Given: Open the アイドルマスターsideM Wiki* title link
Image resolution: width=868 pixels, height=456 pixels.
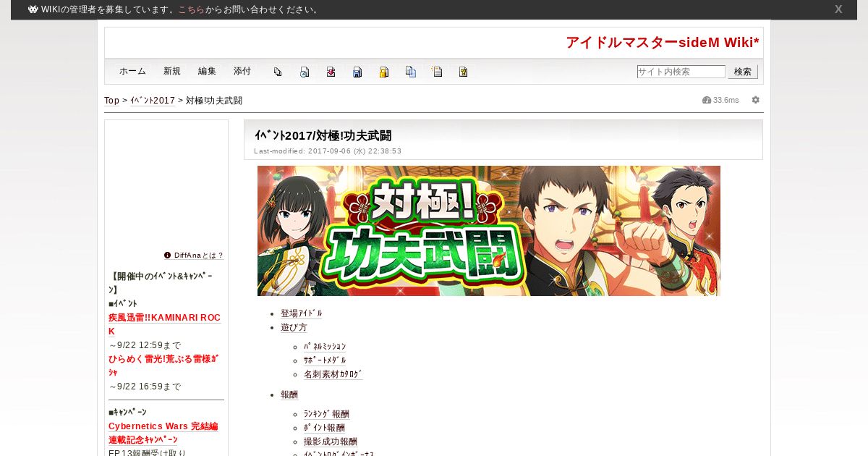Looking at the screenshot, I should pos(663,43).
